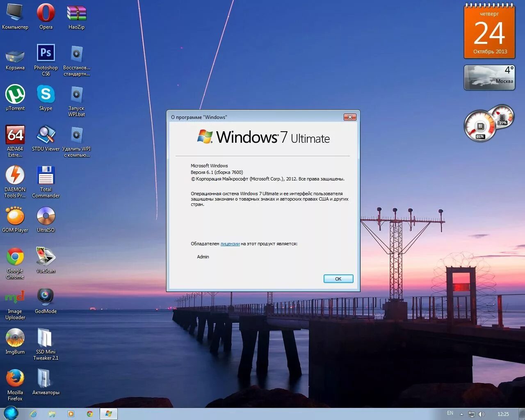
Task: Click the EN language indicator
Action: 450,413
